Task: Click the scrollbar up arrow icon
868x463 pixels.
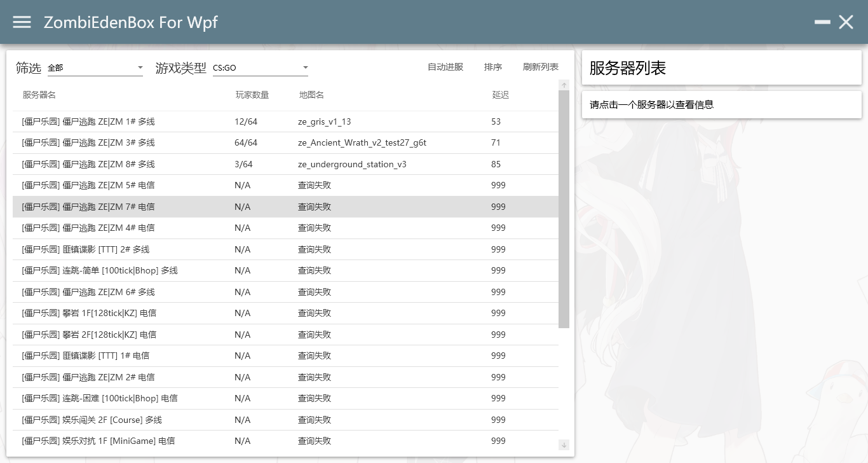Action: [564, 85]
